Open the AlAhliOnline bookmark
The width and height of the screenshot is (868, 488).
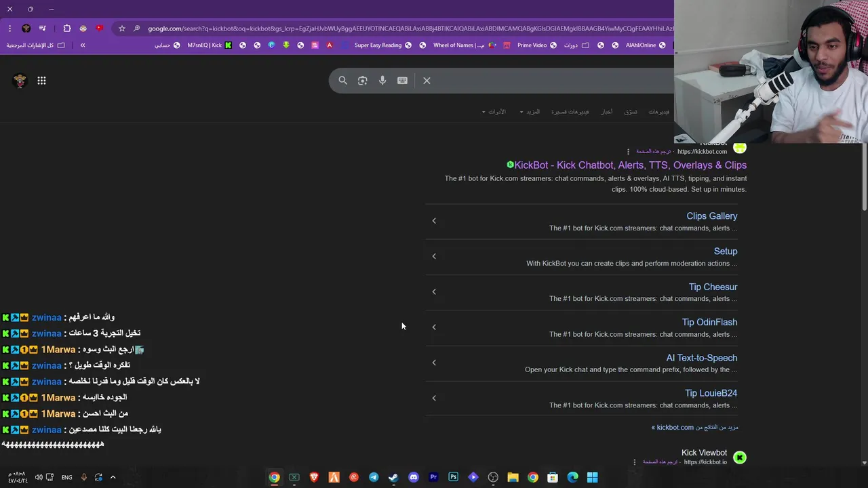click(x=646, y=45)
